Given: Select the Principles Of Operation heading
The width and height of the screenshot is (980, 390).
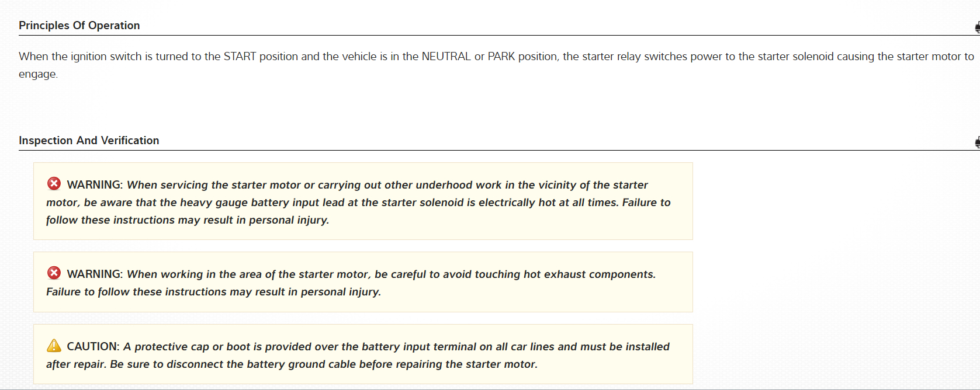Looking at the screenshot, I should click(79, 26).
